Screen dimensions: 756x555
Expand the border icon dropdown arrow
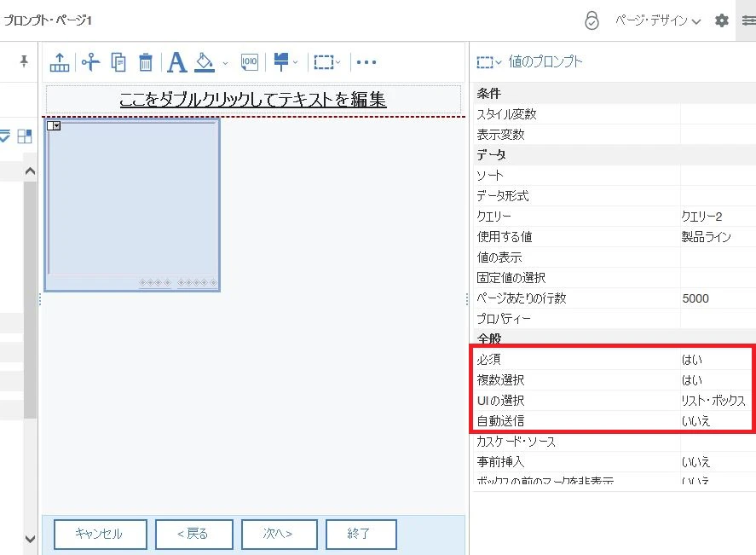[338, 62]
